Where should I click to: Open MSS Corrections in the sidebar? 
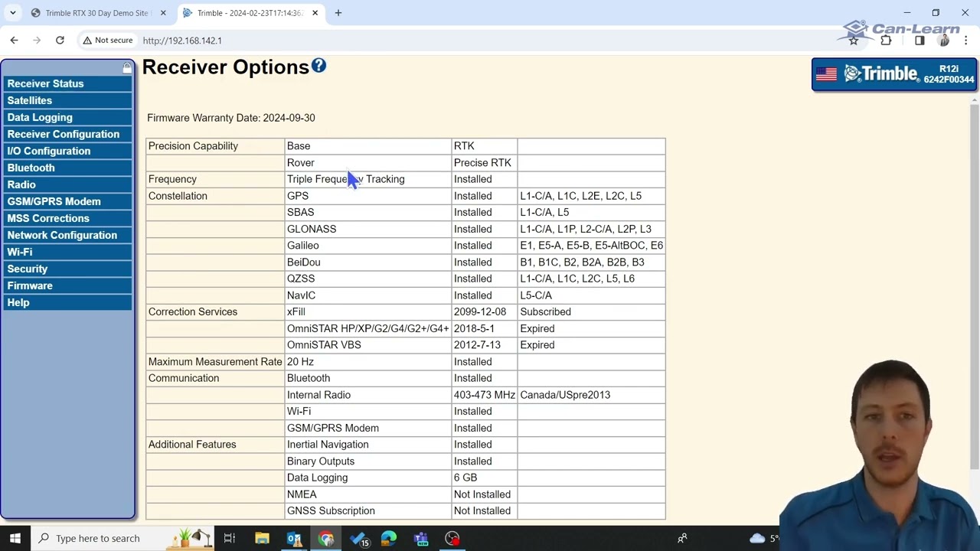[67, 218]
